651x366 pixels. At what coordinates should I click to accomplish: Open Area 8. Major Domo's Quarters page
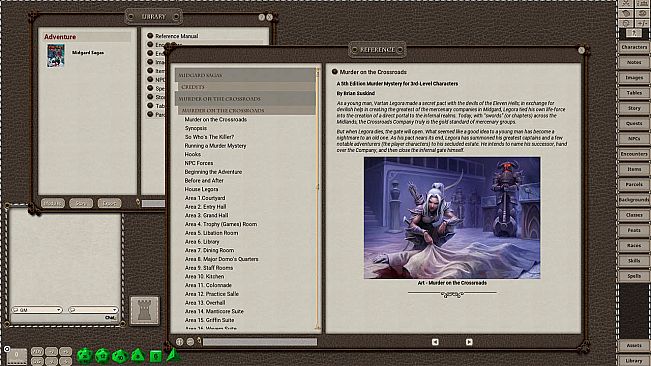222,259
